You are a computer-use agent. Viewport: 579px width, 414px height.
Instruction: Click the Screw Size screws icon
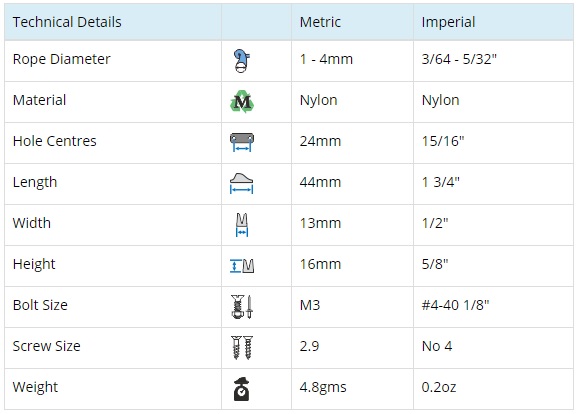pos(242,348)
